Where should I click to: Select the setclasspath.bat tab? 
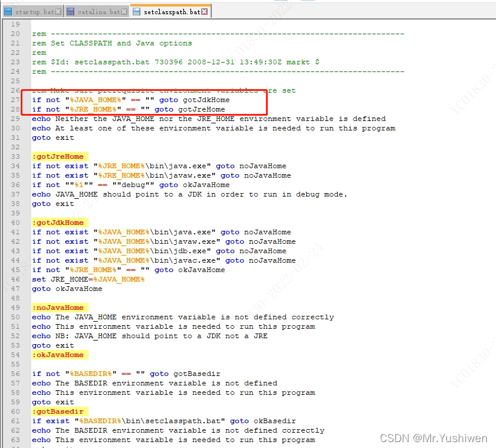click(x=170, y=11)
